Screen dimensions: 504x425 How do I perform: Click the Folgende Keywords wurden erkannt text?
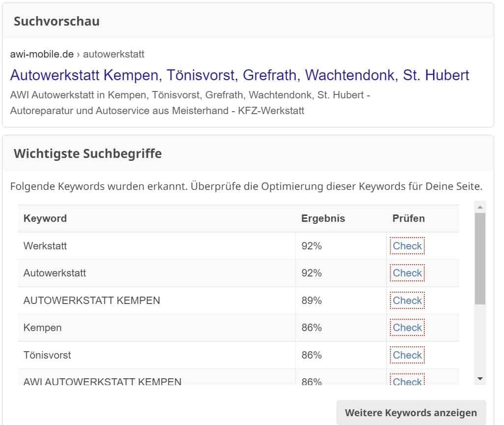click(246, 186)
